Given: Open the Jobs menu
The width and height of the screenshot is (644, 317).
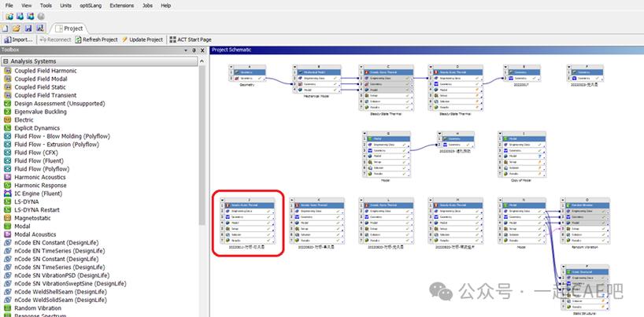Looking at the screenshot, I should [x=147, y=6].
